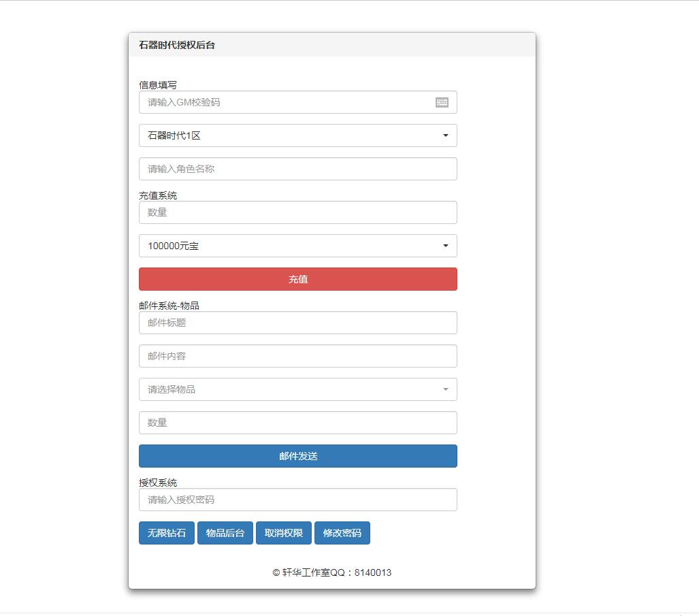Click the 授权系统 section label
699x616 pixels.
coord(158,483)
